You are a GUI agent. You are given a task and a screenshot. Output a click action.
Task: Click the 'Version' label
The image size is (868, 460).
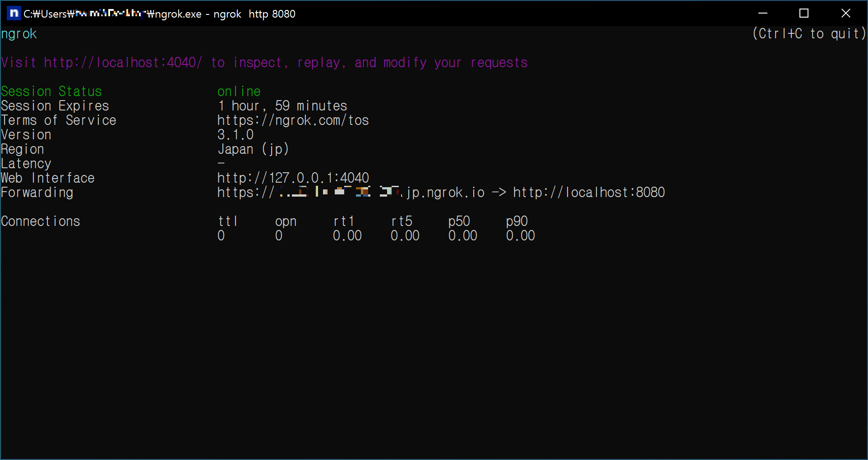pyautogui.click(x=26, y=135)
